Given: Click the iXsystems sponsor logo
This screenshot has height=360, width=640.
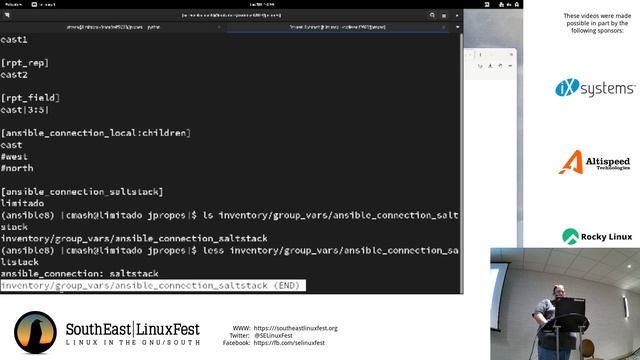Looking at the screenshot, I should (x=595, y=87).
